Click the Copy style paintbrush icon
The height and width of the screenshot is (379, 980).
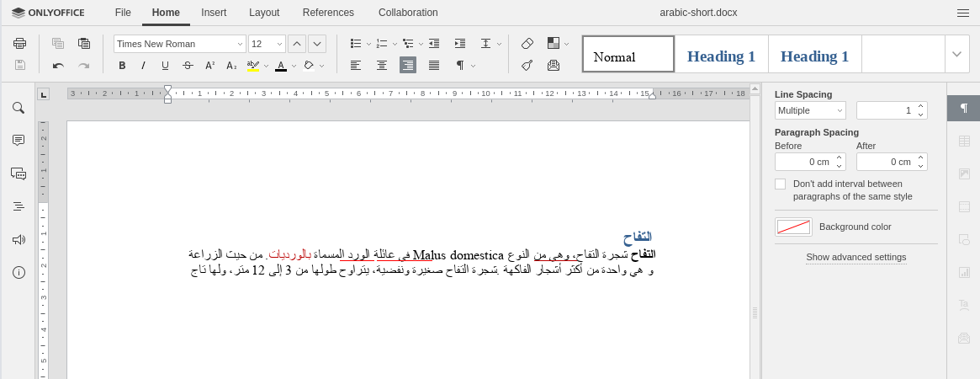[x=527, y=65]
